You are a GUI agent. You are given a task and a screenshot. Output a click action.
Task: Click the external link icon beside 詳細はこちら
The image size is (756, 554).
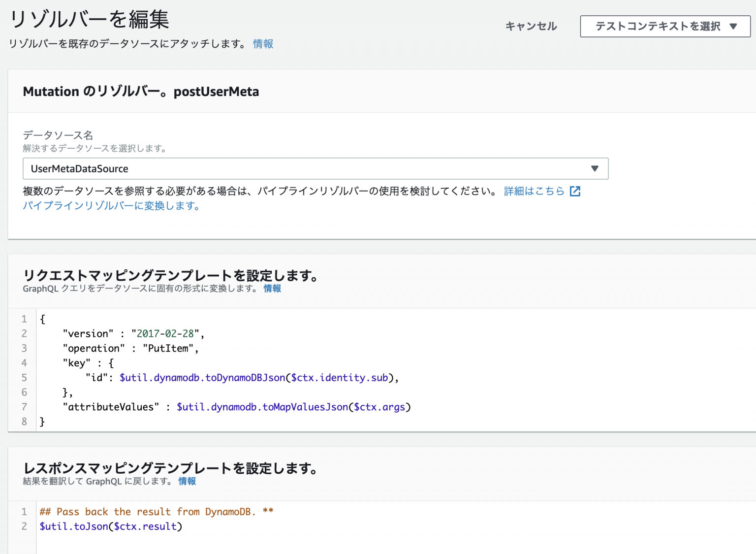tap(575, 191)
